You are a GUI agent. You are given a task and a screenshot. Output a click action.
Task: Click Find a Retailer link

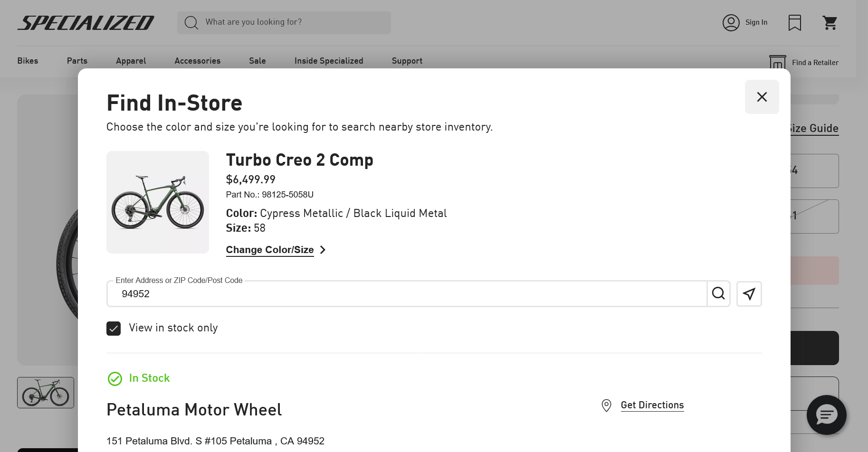tap(815, 63)
